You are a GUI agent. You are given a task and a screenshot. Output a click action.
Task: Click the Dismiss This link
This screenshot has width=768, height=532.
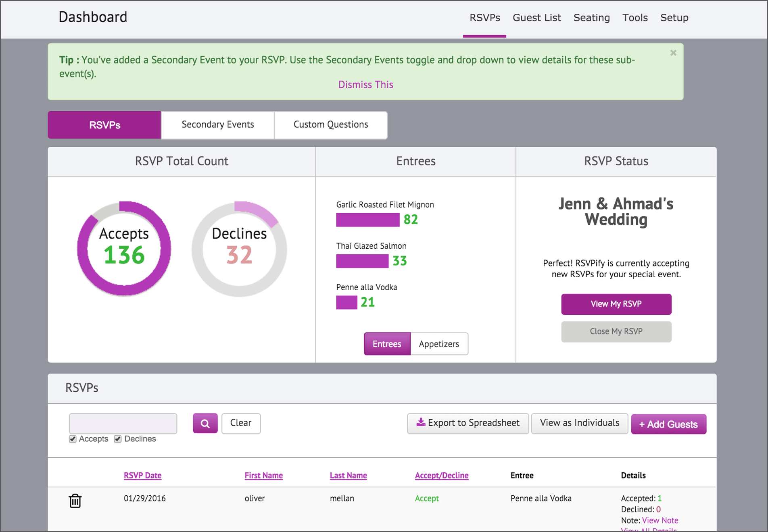365,85
